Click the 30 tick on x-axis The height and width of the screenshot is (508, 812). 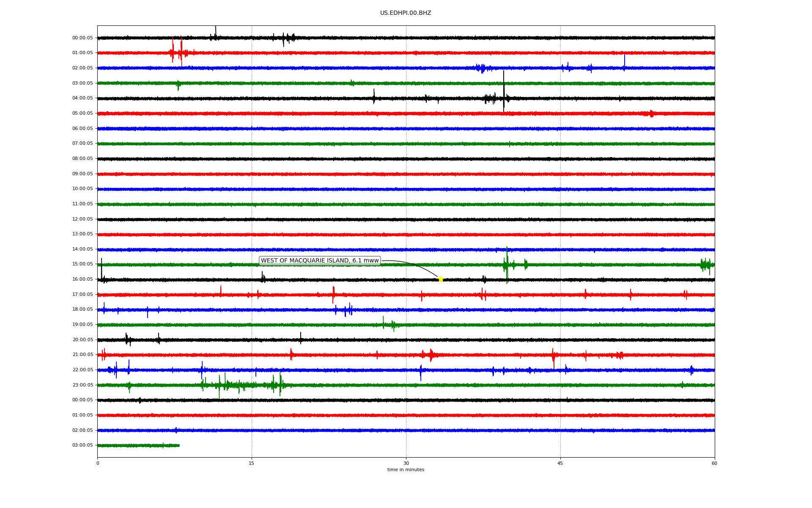click(x=406, y=463)
